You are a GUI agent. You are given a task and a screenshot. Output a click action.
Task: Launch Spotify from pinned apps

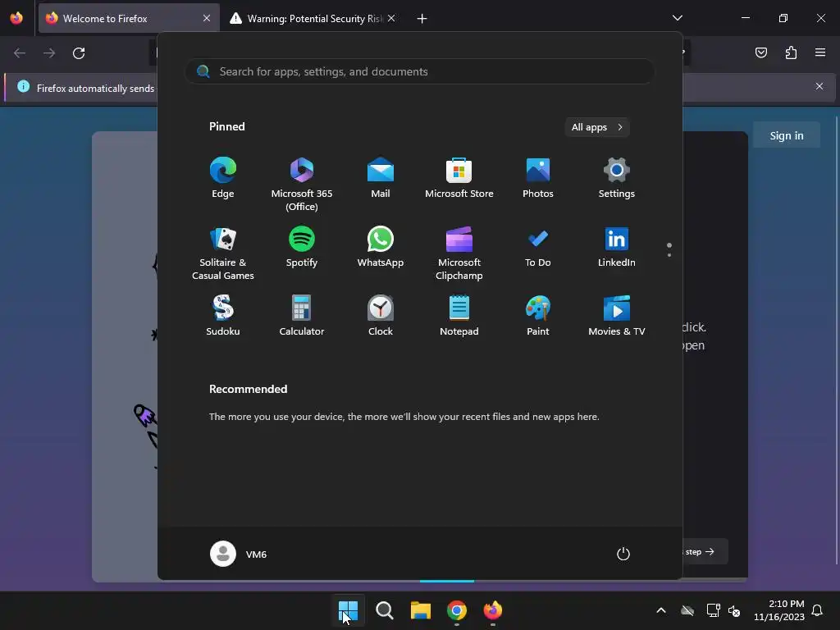302,247
